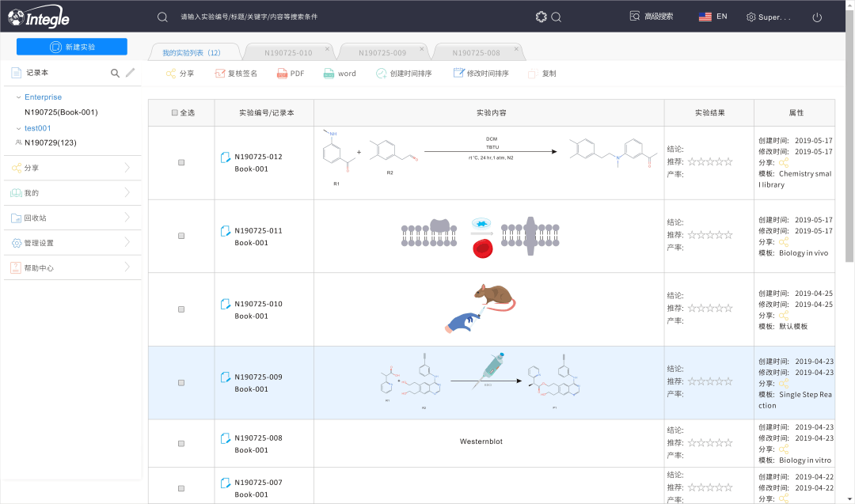
Task: Open the notebook icon beside N190725-012
Action: pos(226,157)
